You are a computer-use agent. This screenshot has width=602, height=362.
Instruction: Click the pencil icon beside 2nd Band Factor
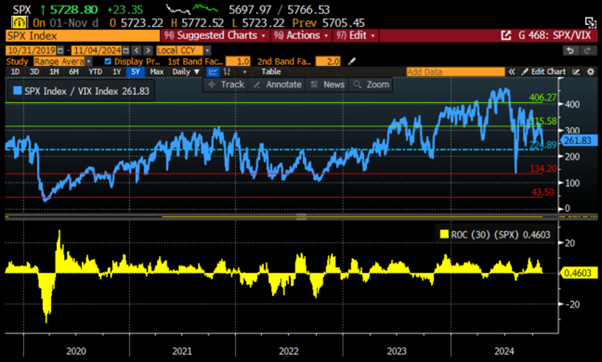tap(352, 61)
